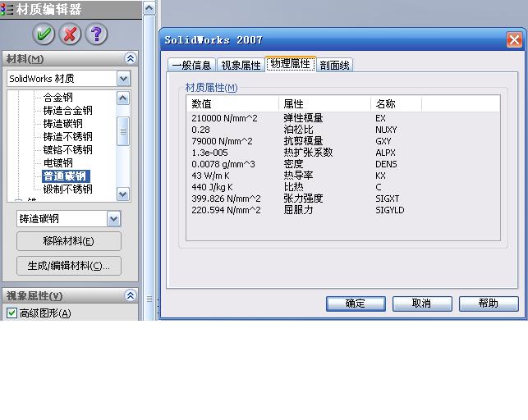The image size is (528, 420).
Task: Click the 数值 column header
Action: [232, 103]
